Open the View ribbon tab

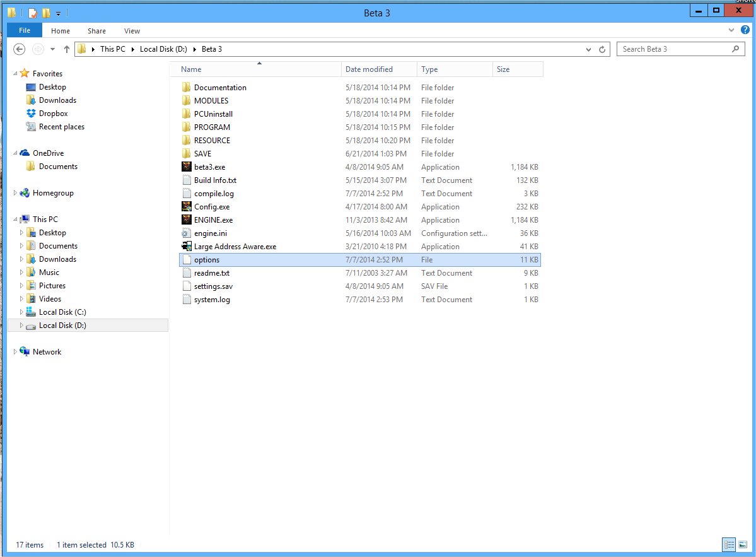(x=132, y=31)
